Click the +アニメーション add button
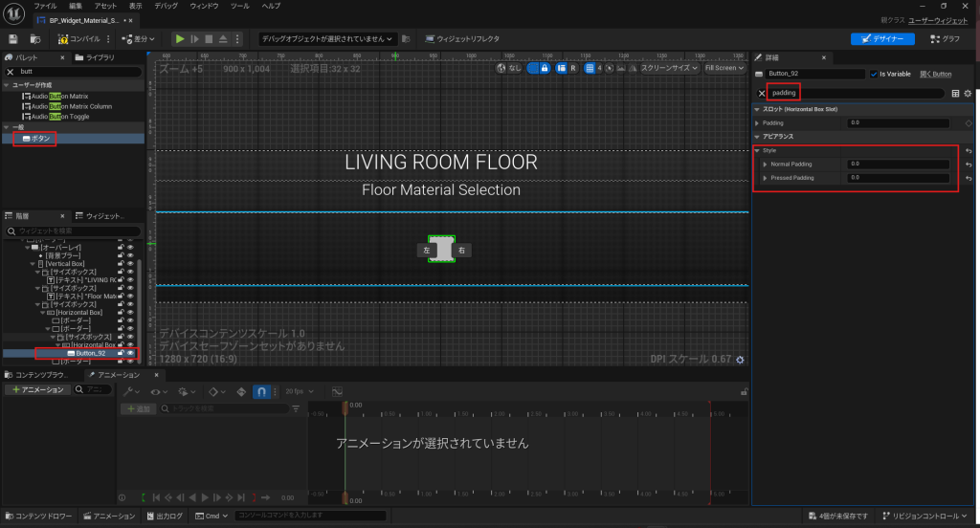 (36, 389)
